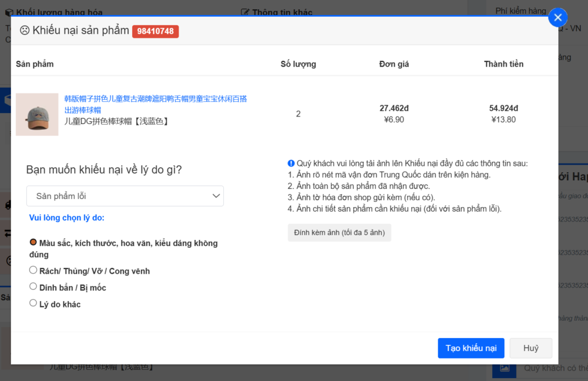Viewport: 588px width, 381px height.
Task: Close the complaint dialog with the X icon
Action: tap(558, 18)
